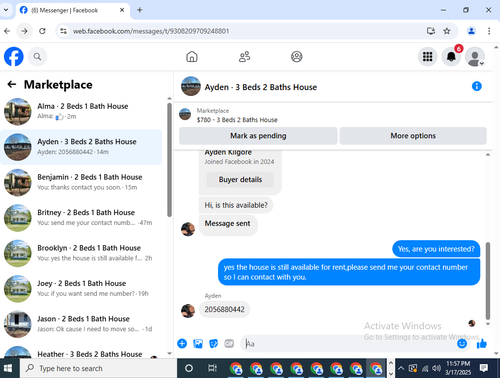Screen dimensions: 500x378
Task: Open the account profile avatar menu
Action: click(475, 57)
